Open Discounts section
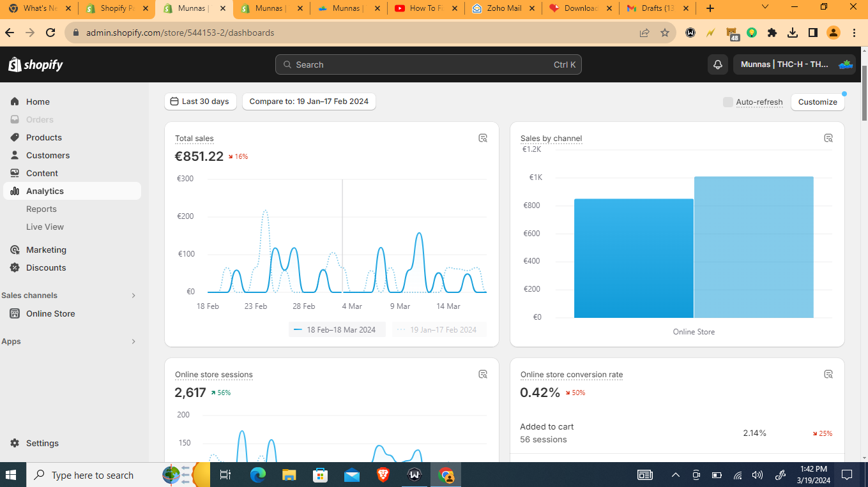 [46, 267]
